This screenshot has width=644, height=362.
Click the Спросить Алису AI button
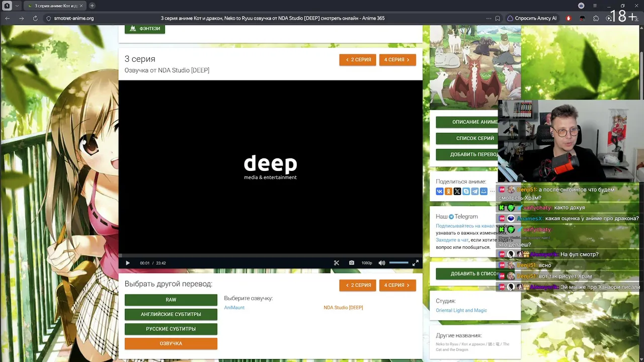click(532, 18)
